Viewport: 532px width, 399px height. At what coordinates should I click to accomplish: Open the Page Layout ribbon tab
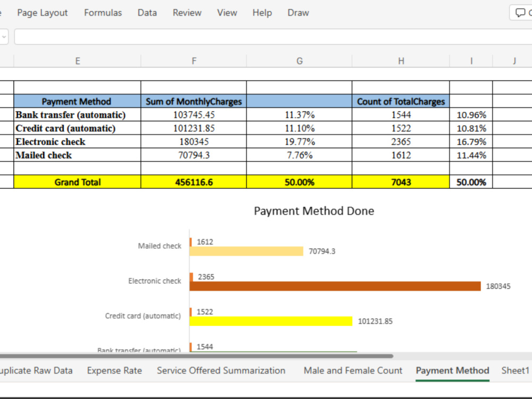(x=43, y=13)
